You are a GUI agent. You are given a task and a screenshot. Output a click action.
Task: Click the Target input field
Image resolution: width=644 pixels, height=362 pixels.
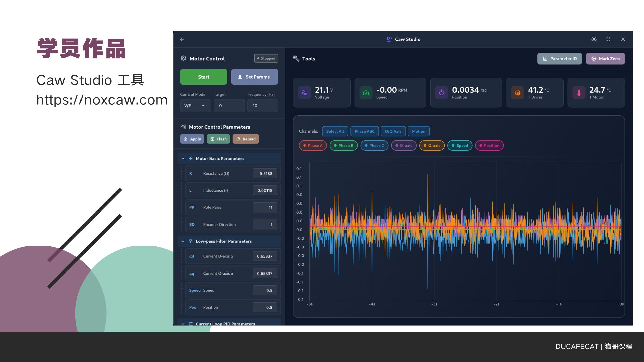(x=229, y=106)
